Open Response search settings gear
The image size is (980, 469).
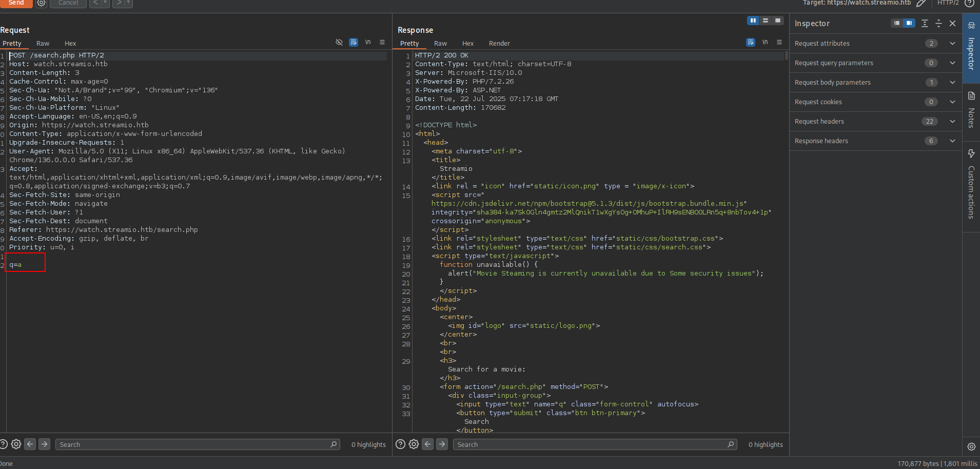coord(414,444)
